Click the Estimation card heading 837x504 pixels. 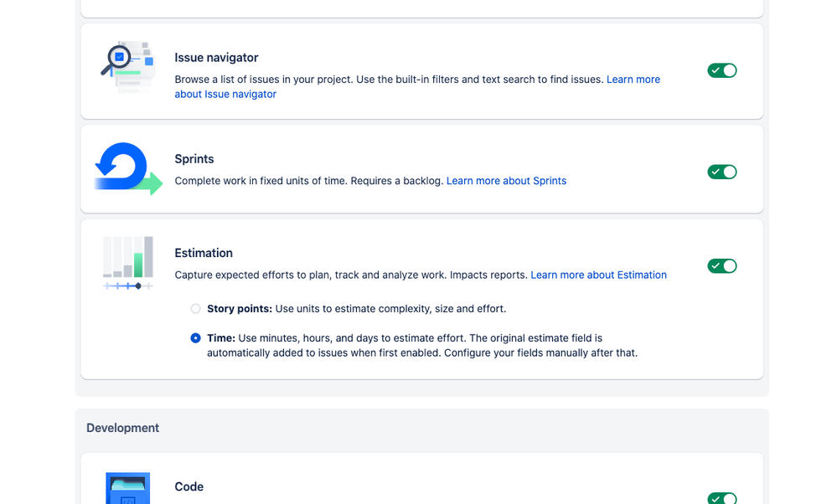coord(204,253)
